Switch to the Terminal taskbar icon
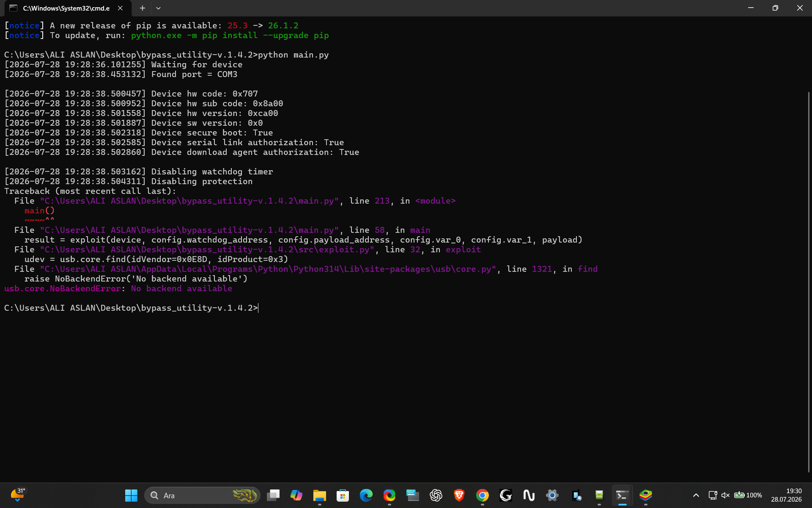Image resolution: width=812 pixels, height=508 pixels. tap(623, 495)
